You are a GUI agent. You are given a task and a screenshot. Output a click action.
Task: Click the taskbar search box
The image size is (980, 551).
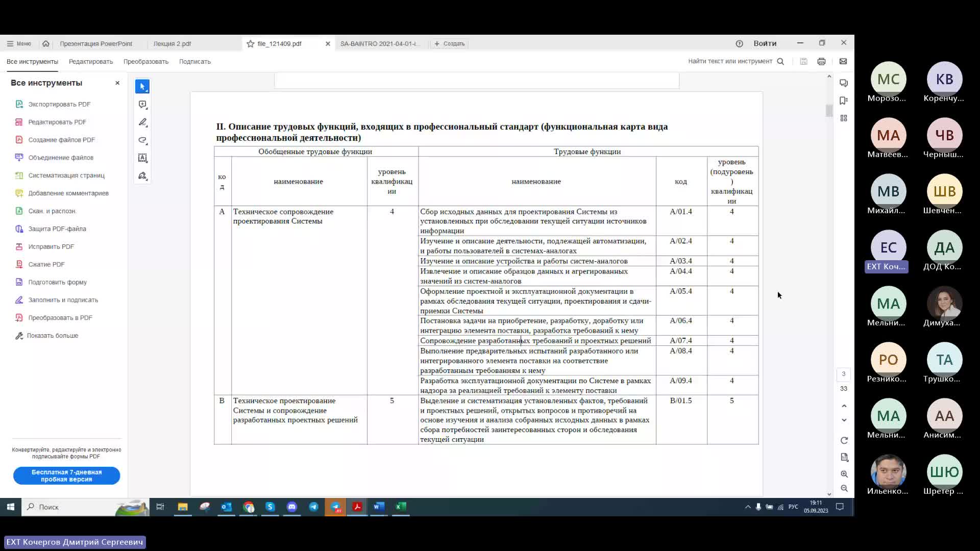(85, 507)
